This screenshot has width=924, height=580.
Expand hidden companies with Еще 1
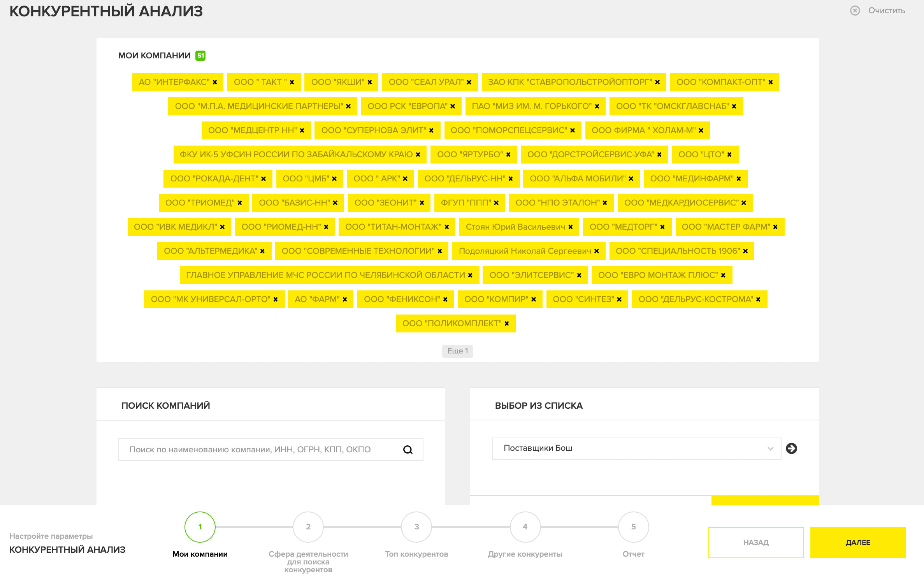tap(457, 351)
